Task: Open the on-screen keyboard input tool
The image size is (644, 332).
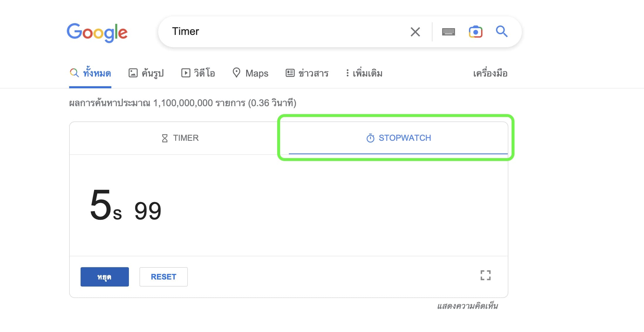Action: pyautogui.click(x=448, y=32)
